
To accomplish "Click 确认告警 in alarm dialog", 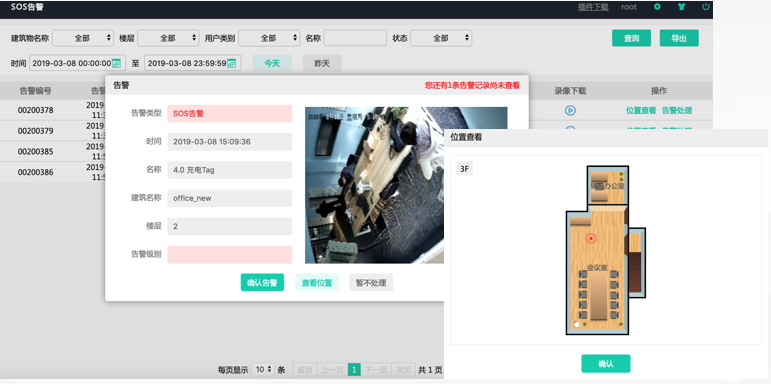I will [262, 283].
